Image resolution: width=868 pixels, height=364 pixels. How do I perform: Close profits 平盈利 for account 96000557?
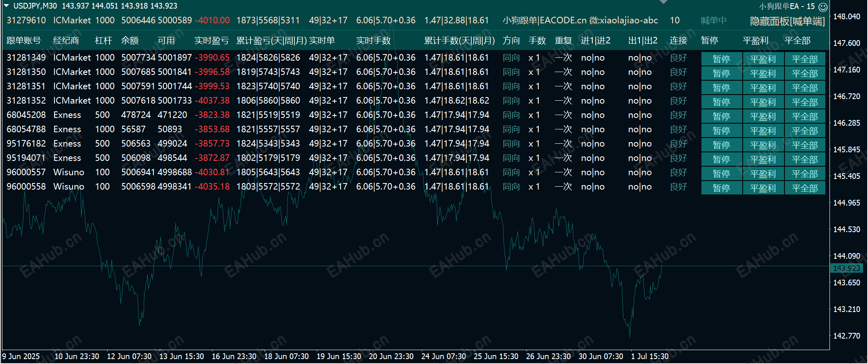pyautogui.click(x=763, y=174)
